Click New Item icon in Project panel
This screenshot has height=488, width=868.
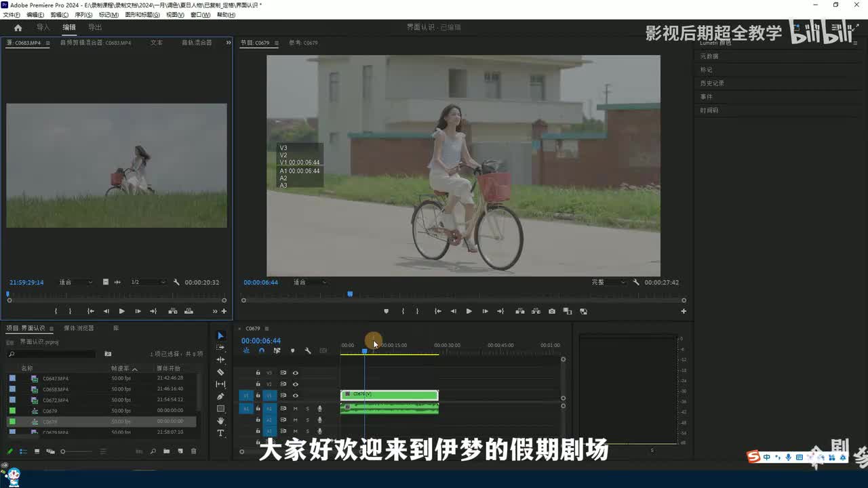pyautogui.click(x=180, y=451)
